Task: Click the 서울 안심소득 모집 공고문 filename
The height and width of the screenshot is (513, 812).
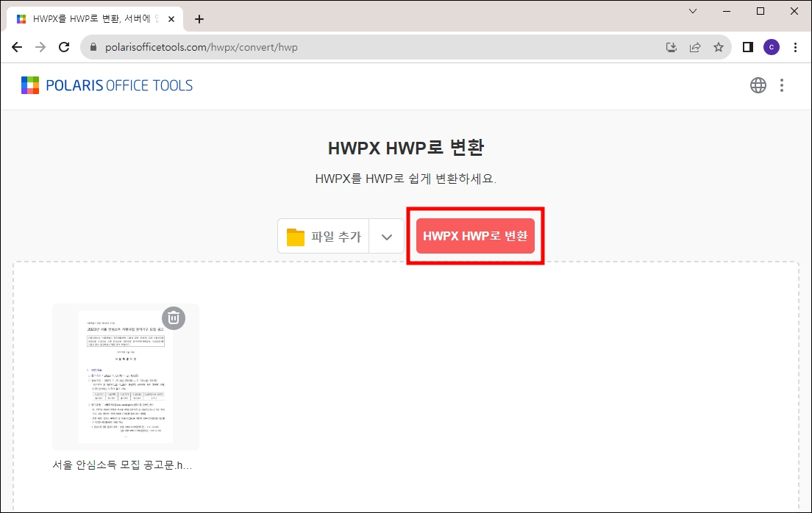Action: click(x=122, y=465)
